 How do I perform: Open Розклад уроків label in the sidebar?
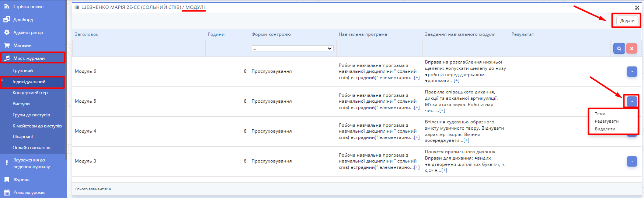tap(29, 192)
